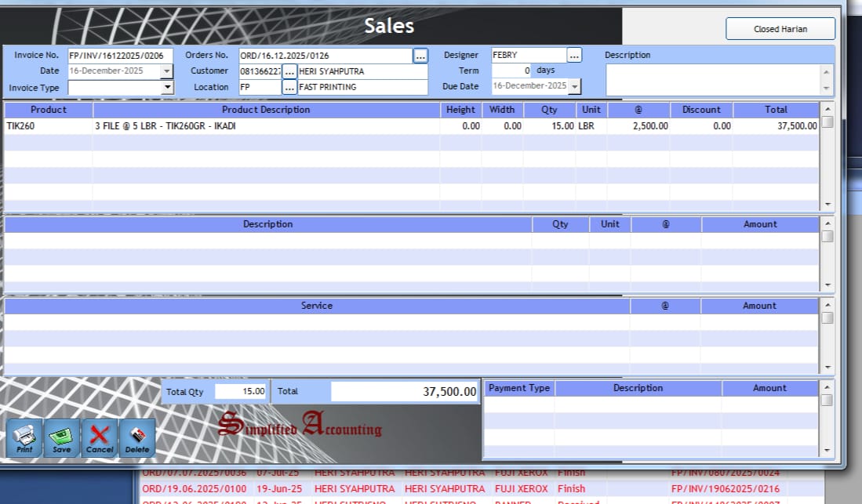This screenshot has width=862, height=504.
Task: Select the TIK260 product row
Action: 47,126
